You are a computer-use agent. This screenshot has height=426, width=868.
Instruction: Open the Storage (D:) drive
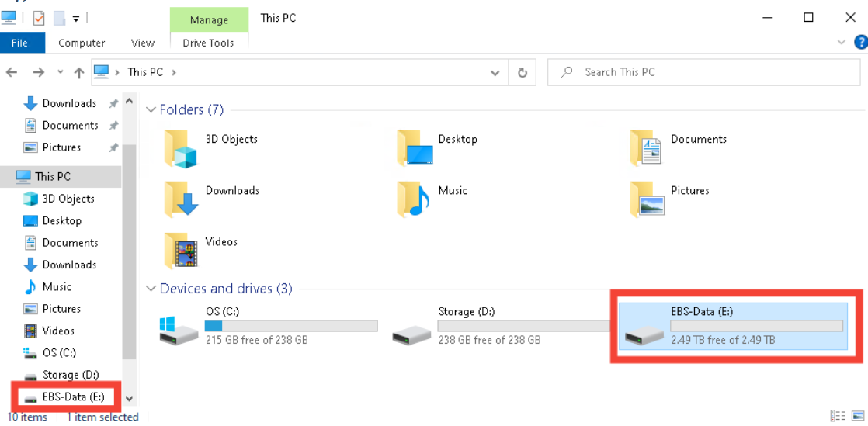(411, 330)
